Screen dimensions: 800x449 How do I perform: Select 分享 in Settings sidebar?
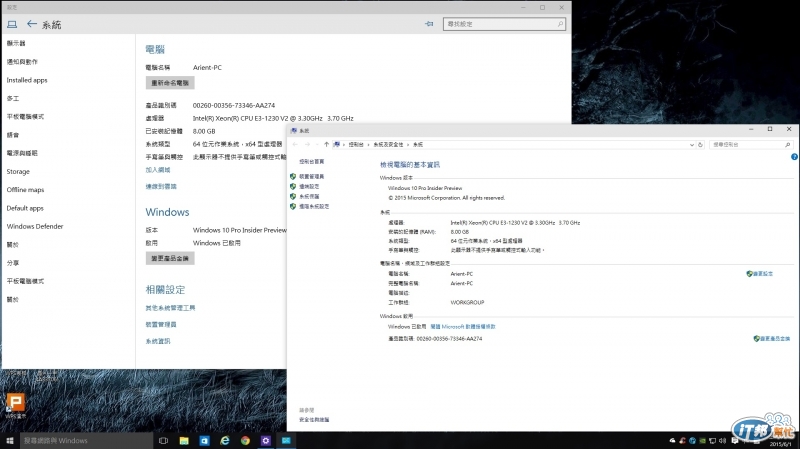click(13, 263)
